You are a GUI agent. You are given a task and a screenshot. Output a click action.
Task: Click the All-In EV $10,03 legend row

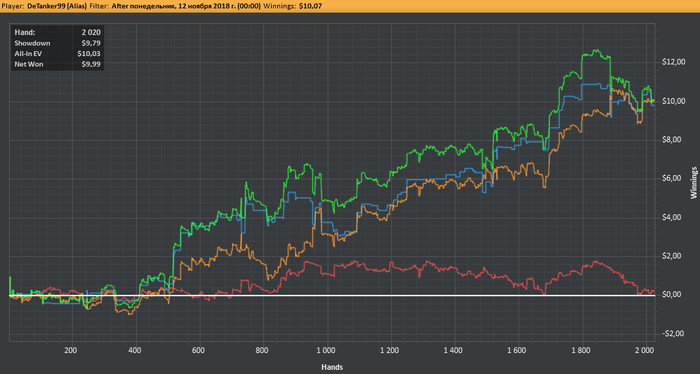pos(58,54)
